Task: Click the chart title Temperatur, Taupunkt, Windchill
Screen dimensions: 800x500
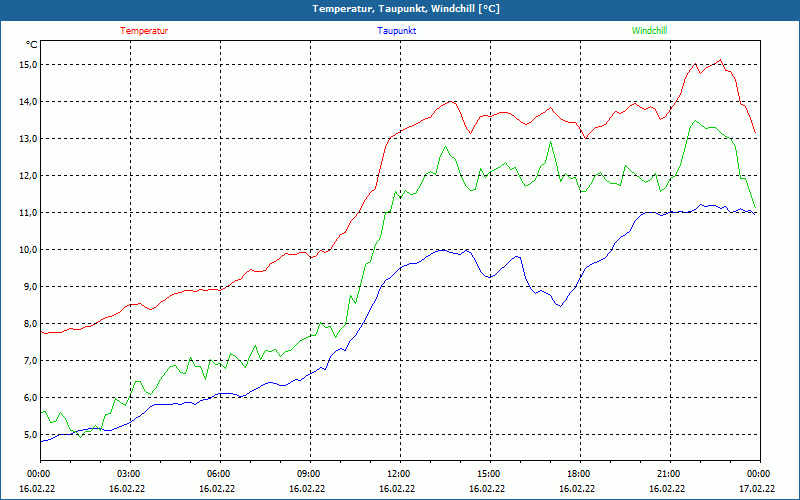Action: [x=406, y=9]
